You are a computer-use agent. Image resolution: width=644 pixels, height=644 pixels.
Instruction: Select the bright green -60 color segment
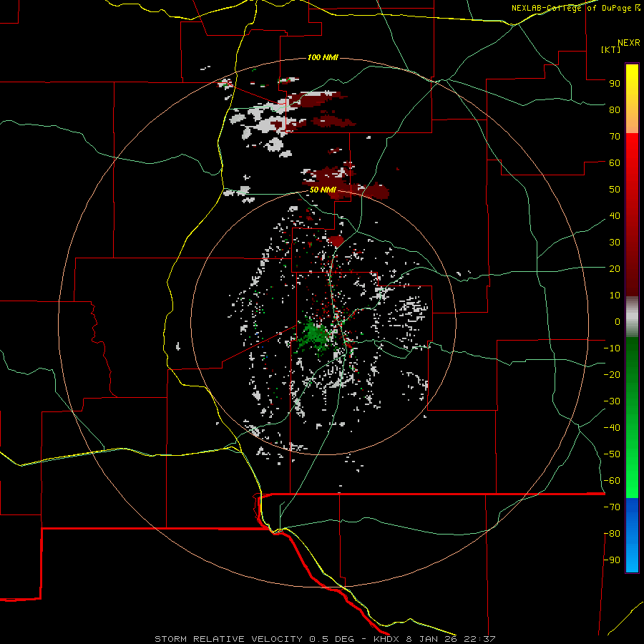632,482
